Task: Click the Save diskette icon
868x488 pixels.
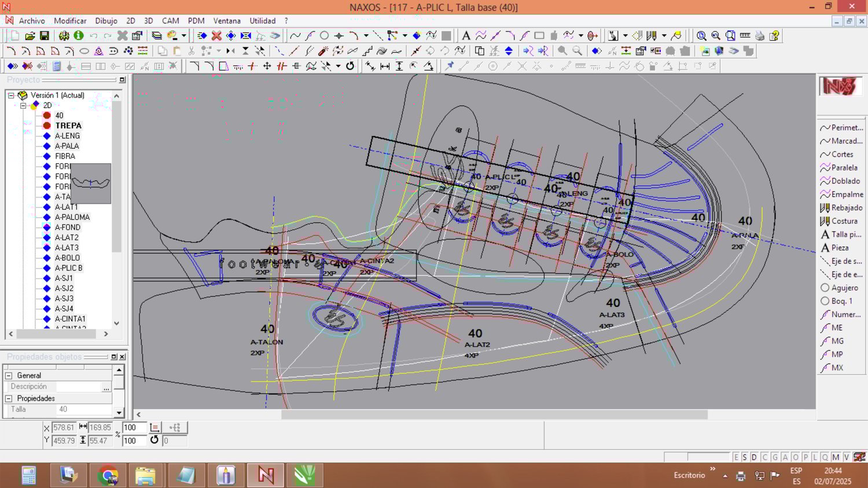Action: tap(45, 36)
